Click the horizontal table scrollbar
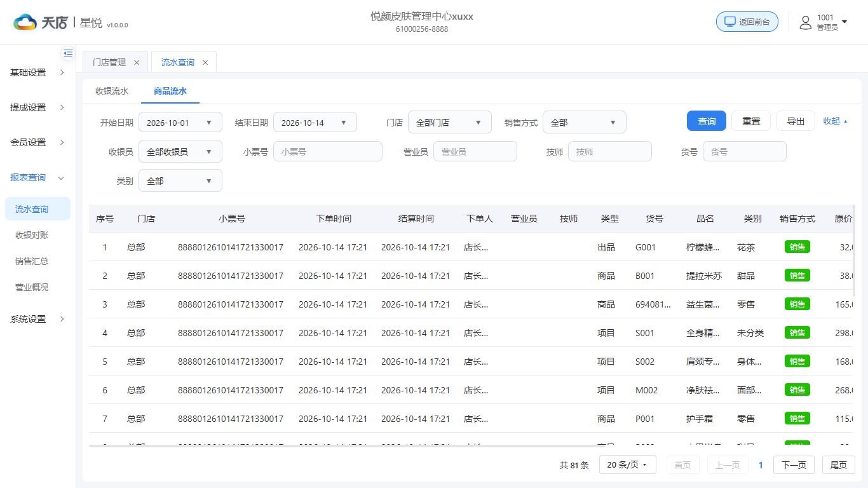The image size is (868, 488). (470, 446)
